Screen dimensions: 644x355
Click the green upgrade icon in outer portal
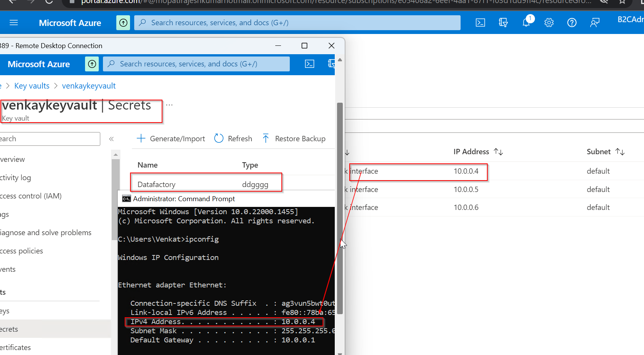[x=123, y=23]
